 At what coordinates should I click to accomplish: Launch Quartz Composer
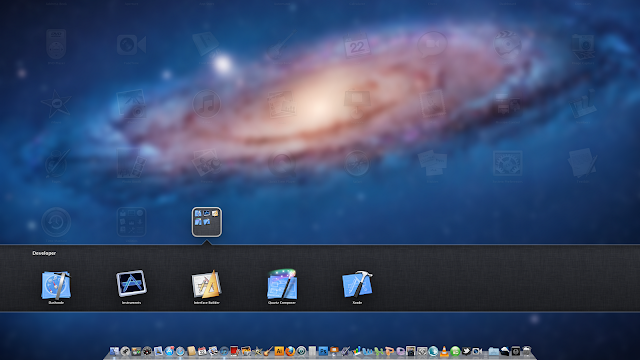(282, 287)
